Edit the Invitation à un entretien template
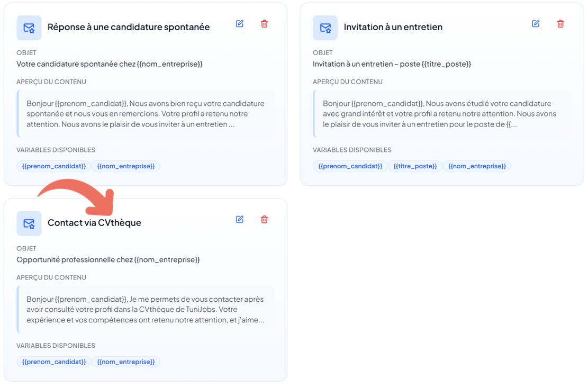The height and width of the screenshot is (387, 588). tap(536, 24)
